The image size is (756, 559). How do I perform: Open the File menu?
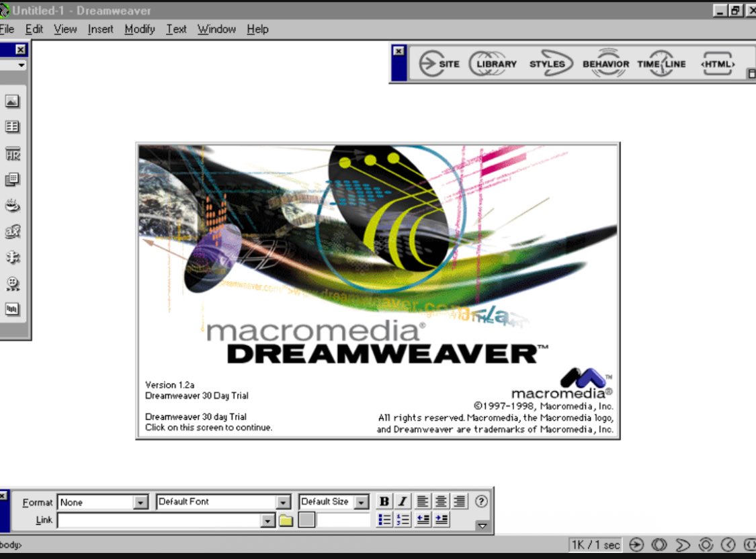[7, 29]
